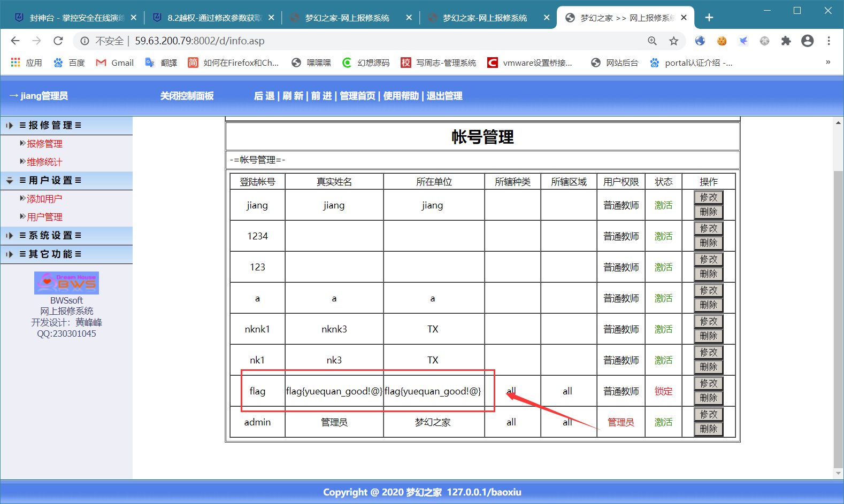
Task: Bookmark this page with the star icon
Action: [673, 41]
